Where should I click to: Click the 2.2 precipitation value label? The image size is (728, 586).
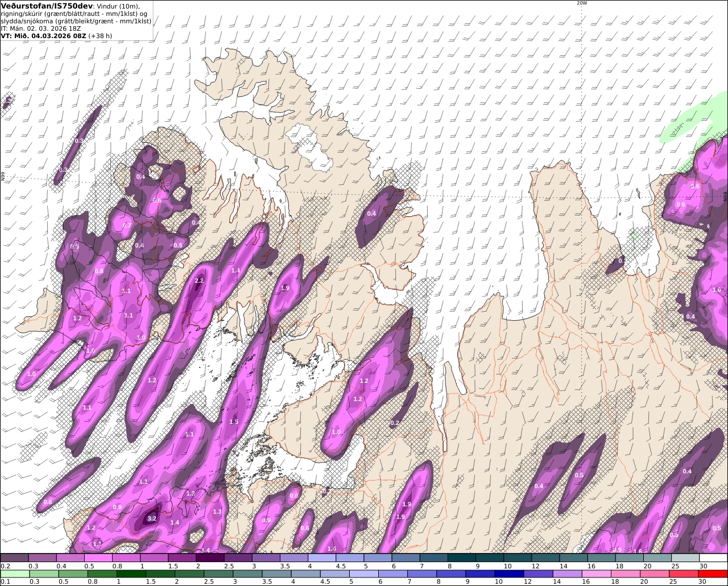(x=199, y=281)
